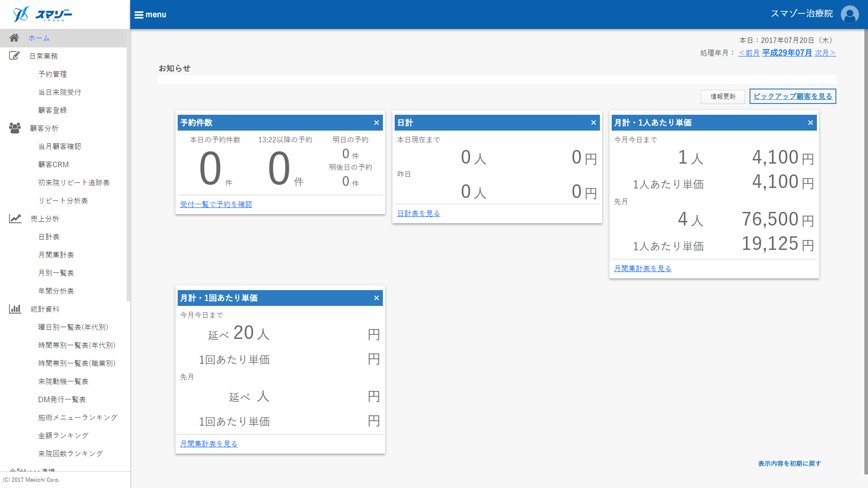This screenshot has height=488, width=868.
Task: Click the スマゾー logo
Action: tap(43, 14)
